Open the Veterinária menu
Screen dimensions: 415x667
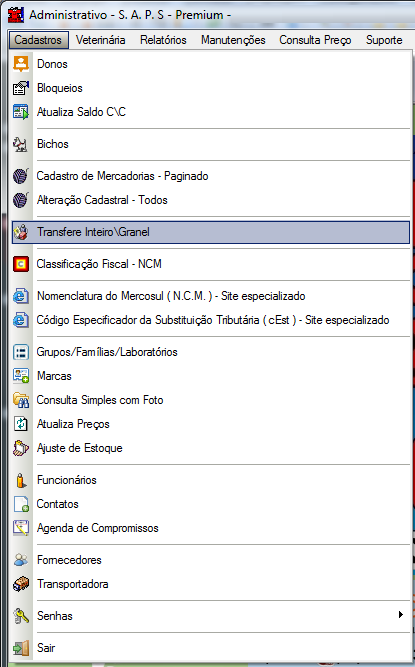point(100,40)
